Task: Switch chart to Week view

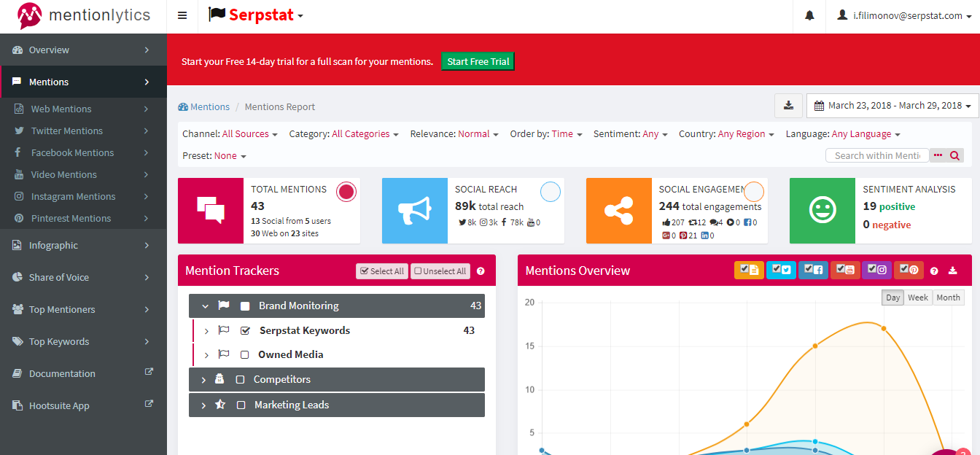Action: pos(918,297)
